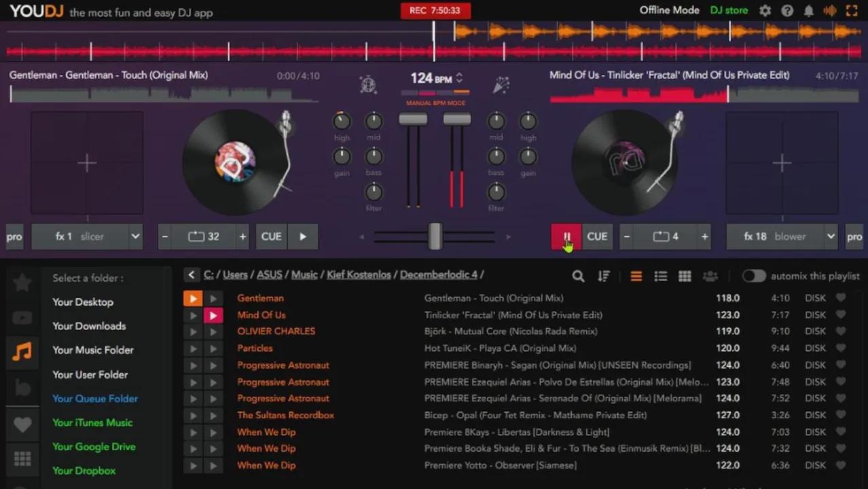Open the settings gear icon

tap(765, 11)
